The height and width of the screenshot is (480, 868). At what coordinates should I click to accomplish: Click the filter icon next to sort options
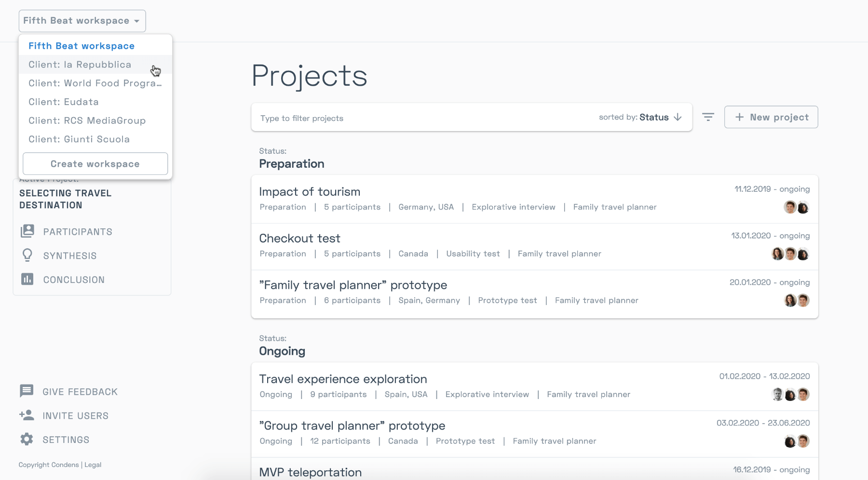point(708,117)
